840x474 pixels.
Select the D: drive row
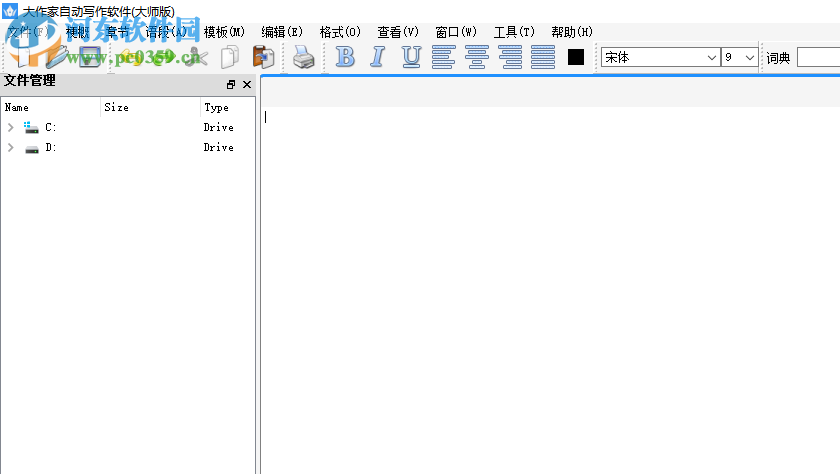tap(128, 147)
